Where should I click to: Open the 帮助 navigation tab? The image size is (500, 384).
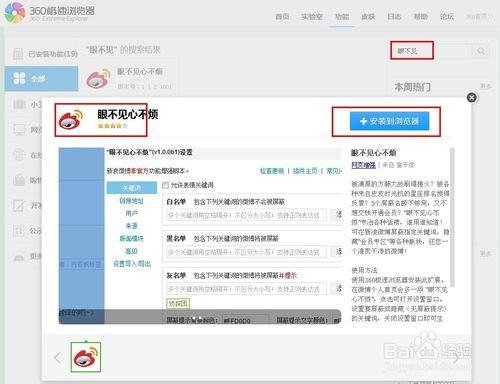421,17
